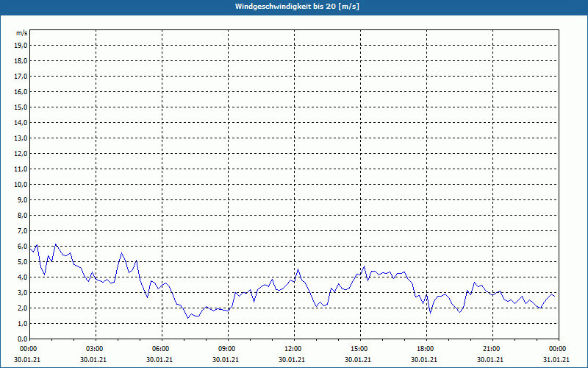Click the "30.01.21" date under "15:00"
The height and width of the screenshot is (368, 588).
(358, 360)
